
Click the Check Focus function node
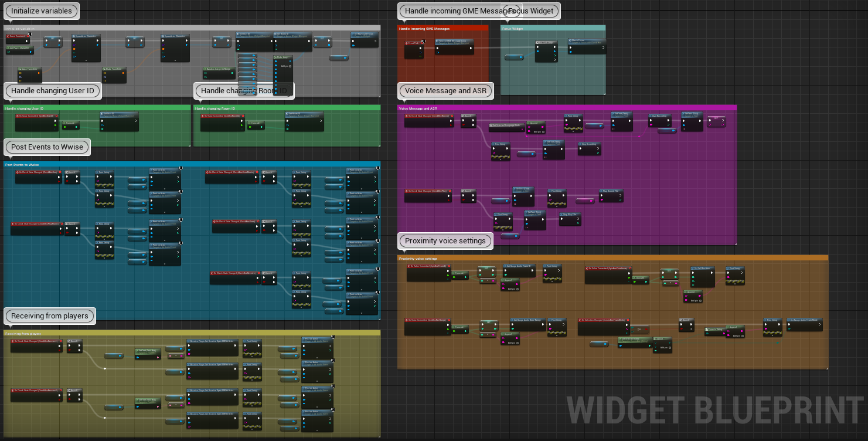point(587,41)
